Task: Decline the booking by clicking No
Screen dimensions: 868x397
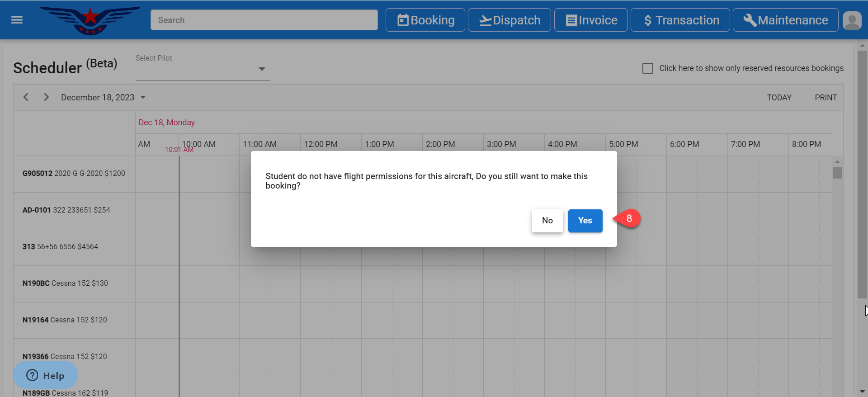Action: [x=547, y=221]
